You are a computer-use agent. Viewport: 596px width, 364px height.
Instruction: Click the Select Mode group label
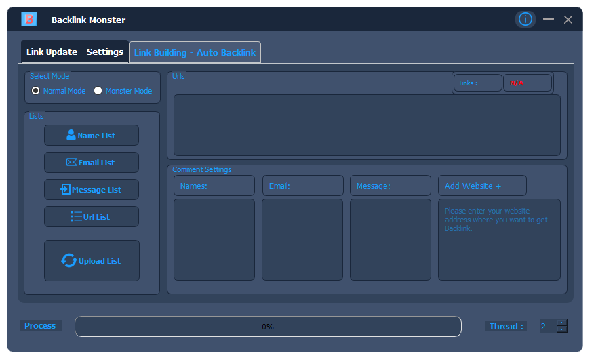(x=49, y=76)
